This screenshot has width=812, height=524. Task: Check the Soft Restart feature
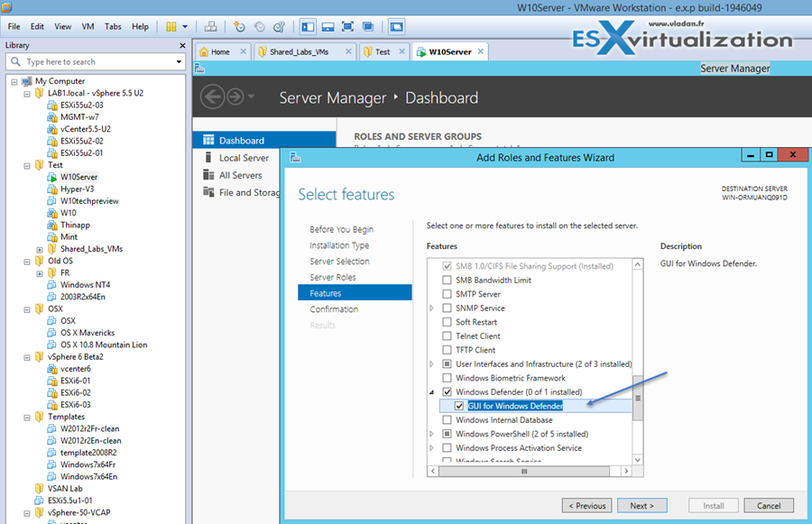pos(447,322)
